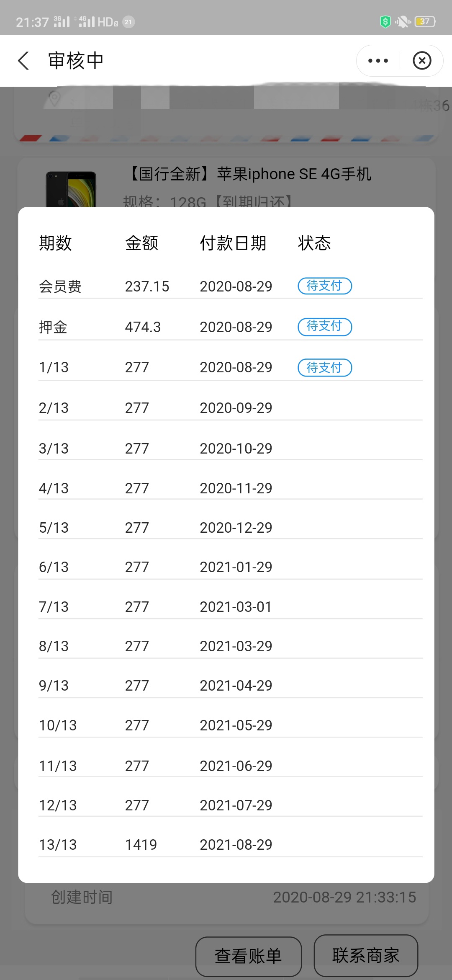The width and height of the screenshot is (452, 980).
Task: Tap the back arrow icon
Action: tap(24, 61)
